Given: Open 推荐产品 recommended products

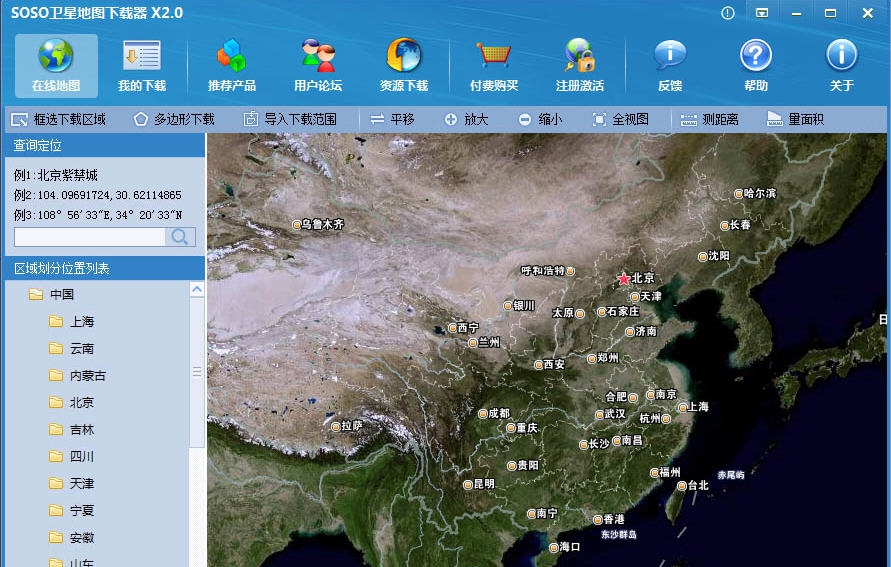Looking at the screenshot, I should point(231,65).
